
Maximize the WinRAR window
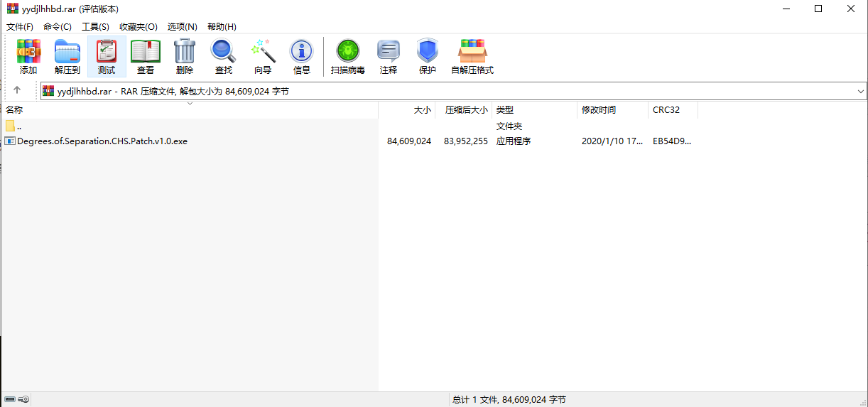[818, 9]
